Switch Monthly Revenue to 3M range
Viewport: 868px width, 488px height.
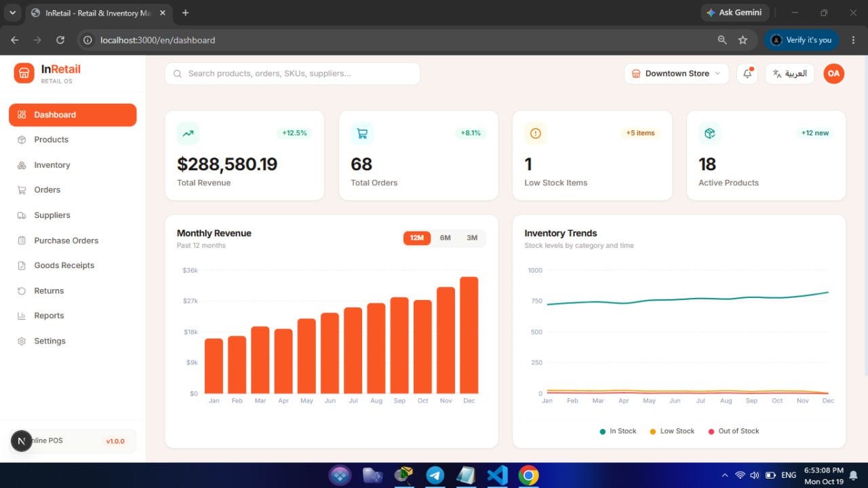472,238
